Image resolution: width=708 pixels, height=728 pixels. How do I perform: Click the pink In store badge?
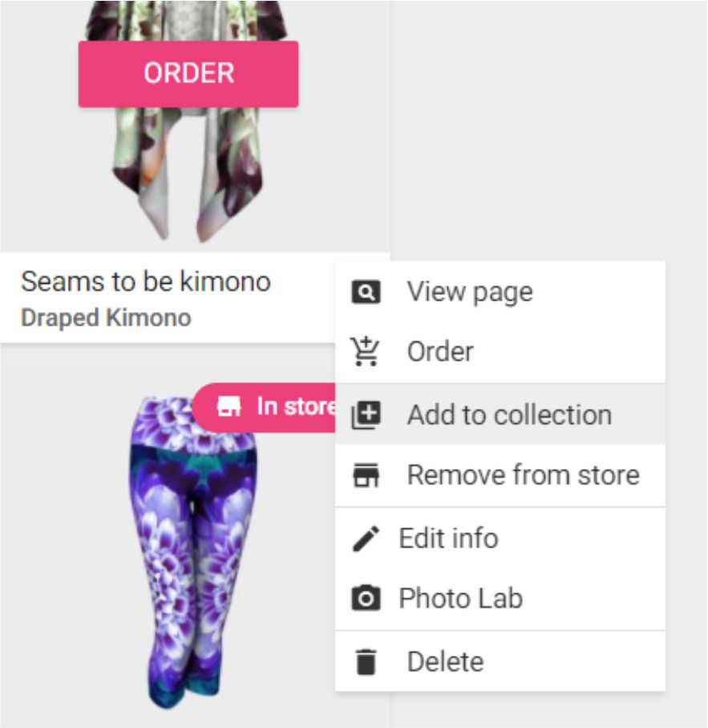point(264,407)
